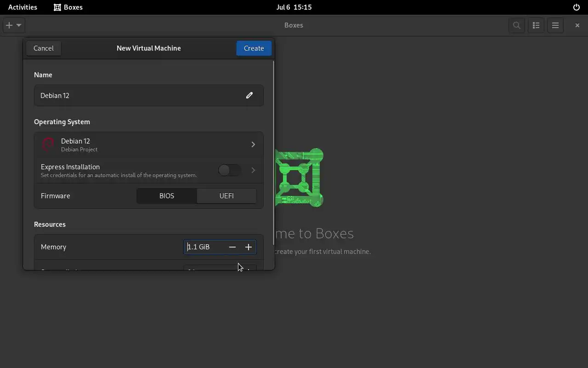Click the Memory value field showing 1.1 GiB

click(x=204, y=247)
